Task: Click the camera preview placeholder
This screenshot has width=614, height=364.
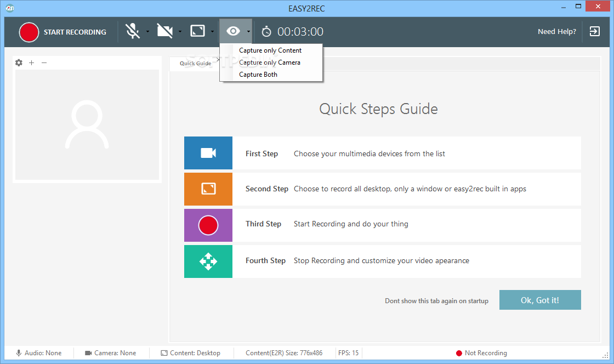Action: pos(87,125)
